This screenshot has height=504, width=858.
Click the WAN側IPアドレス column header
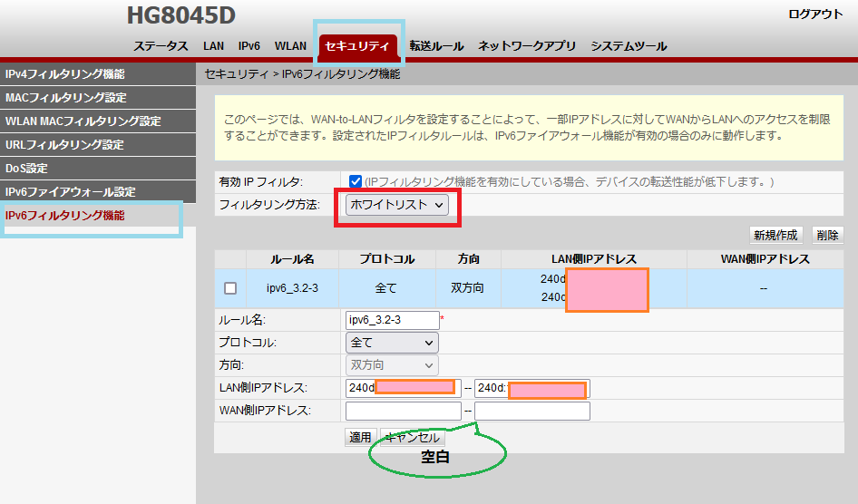click(765, 259)
